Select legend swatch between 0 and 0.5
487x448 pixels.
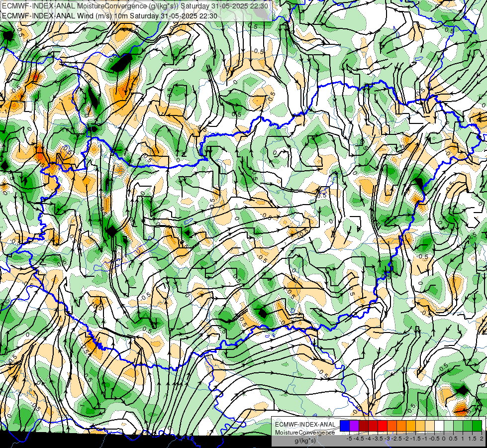coord(449,426)
